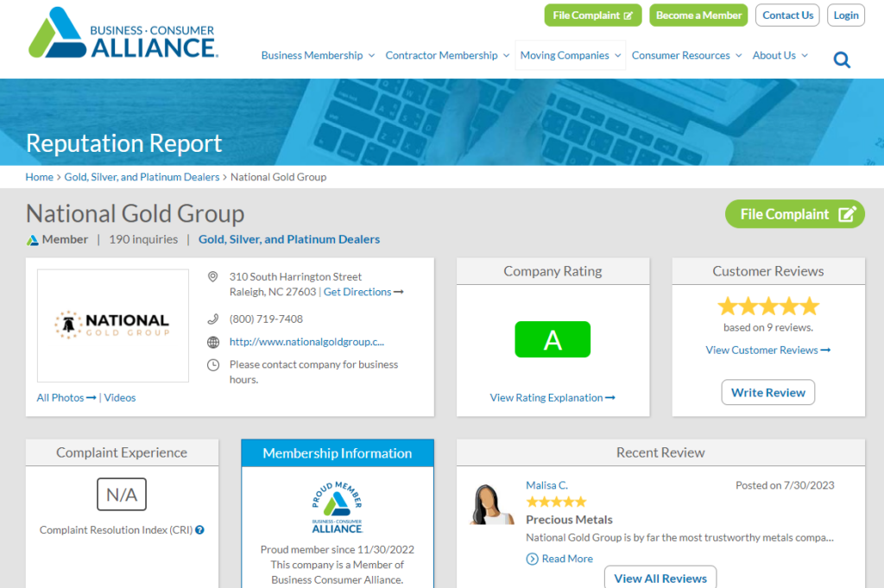Viewport: 884px width, 588px height.
Task: Expand the Consumer Resources menu
Action: click(x=686, y=55)
